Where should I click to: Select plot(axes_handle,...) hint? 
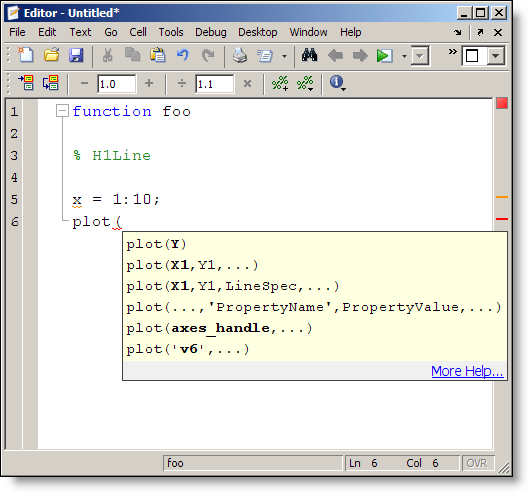tap(219, 328)
